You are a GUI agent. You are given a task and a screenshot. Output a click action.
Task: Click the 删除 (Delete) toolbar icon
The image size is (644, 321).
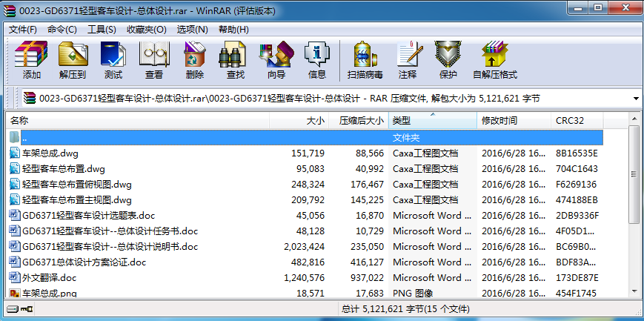195,54
